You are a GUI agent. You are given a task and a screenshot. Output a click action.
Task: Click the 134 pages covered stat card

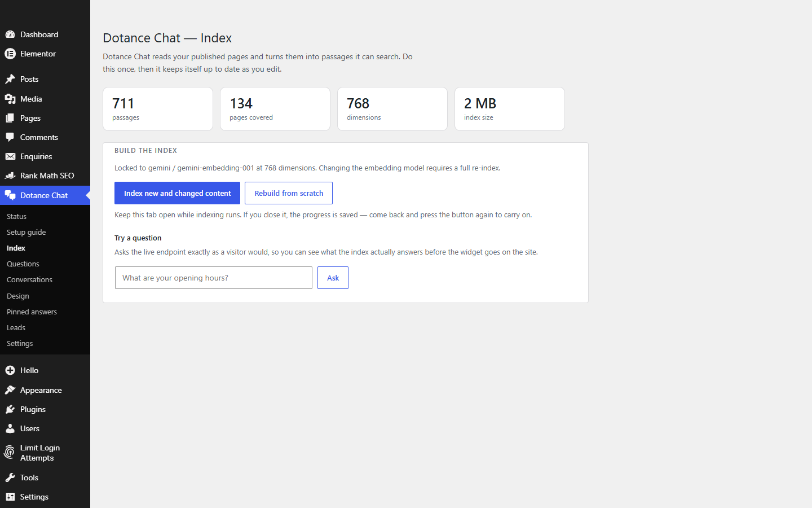point(275,109)
